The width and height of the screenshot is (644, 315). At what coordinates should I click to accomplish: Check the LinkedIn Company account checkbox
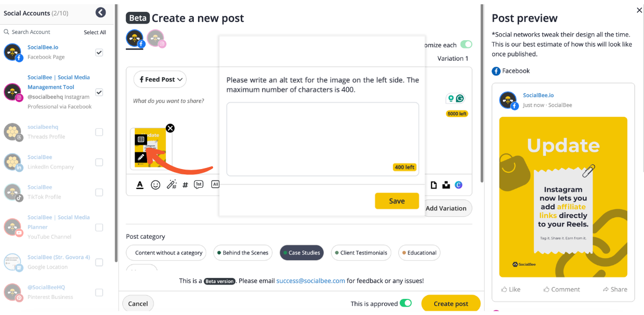(99, 162)
